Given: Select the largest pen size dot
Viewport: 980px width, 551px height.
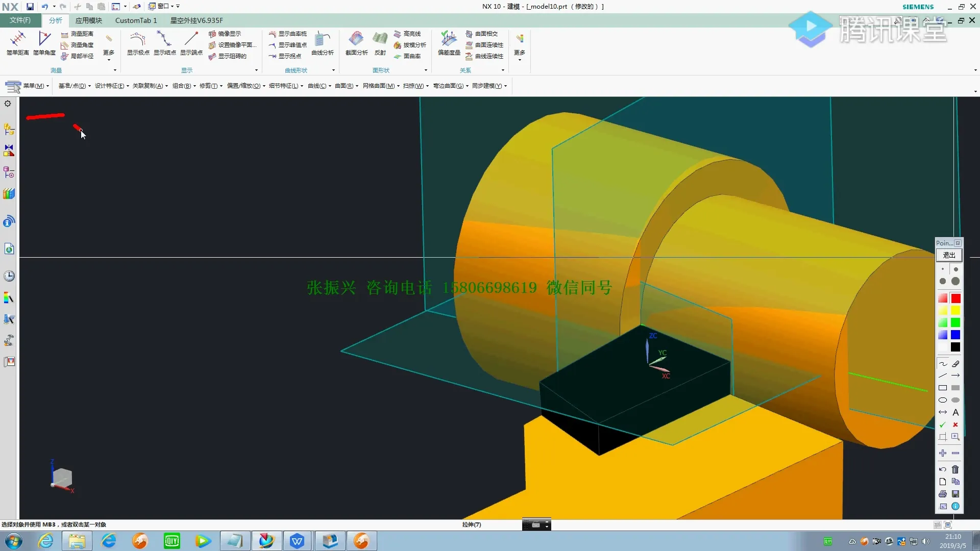Looking at the screenshot, I should (x=955, y=281).
